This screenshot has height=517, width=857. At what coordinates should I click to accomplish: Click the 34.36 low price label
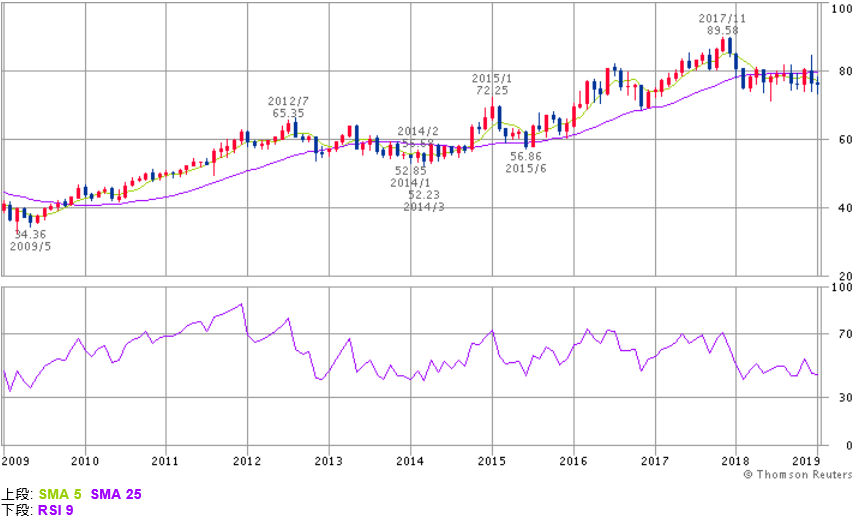click(30, 234)
